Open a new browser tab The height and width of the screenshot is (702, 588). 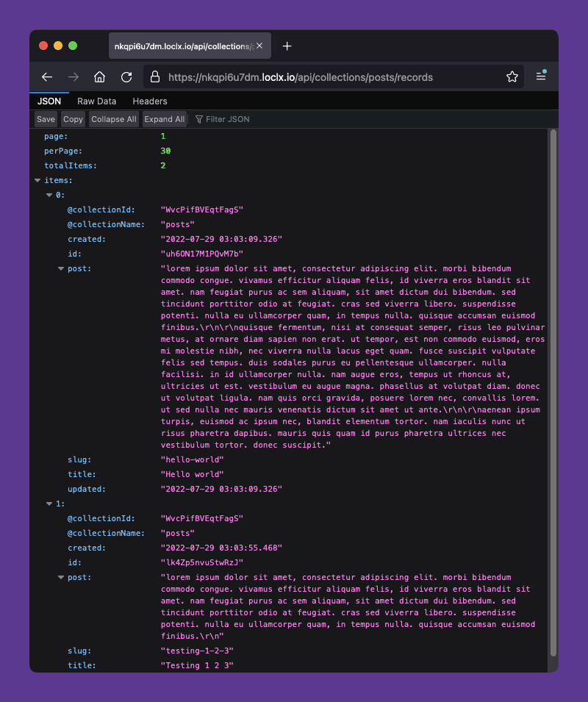[287, 45]
